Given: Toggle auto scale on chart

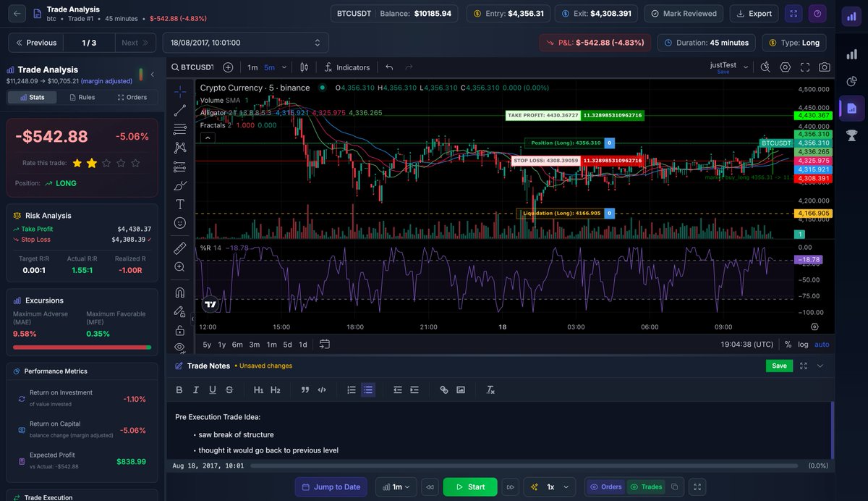Looking at the screenshot, I should tap(822, 345).
